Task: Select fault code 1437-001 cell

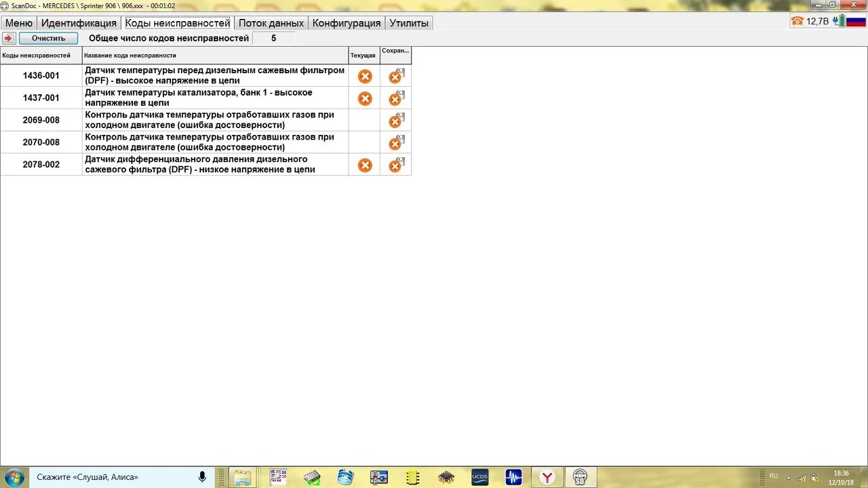Action: [x=41, y=98]
